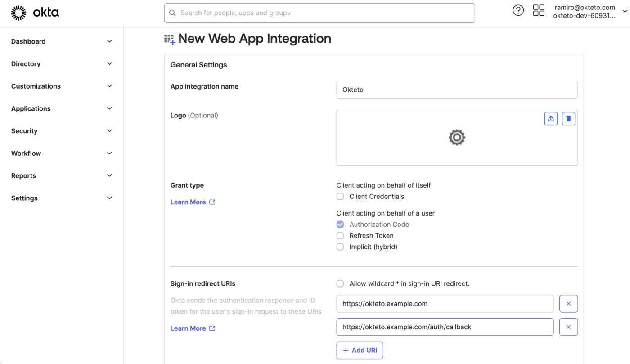Screen dimensions: 630x364
Task: Upload a new logo using the upload icon
Action: pyautogui.click(x=551, y=118)
